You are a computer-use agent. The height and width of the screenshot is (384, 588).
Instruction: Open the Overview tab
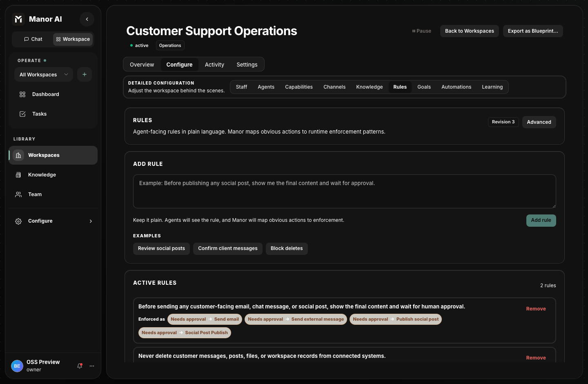pos(142,65)
